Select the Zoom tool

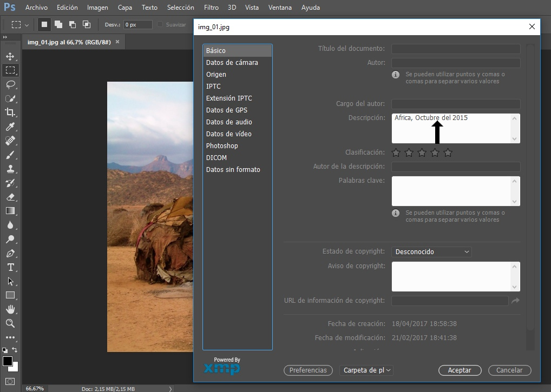click(x=10, y=323)
